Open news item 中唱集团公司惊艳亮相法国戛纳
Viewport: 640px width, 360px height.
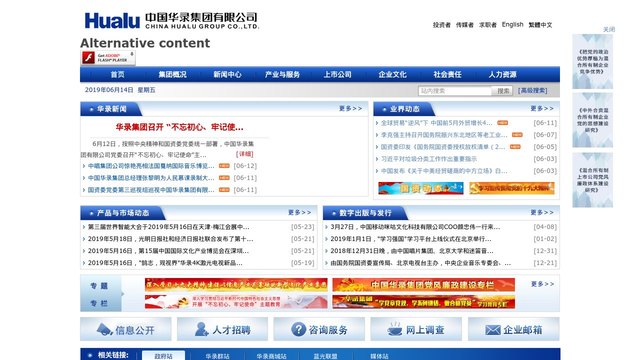point(151,166)
